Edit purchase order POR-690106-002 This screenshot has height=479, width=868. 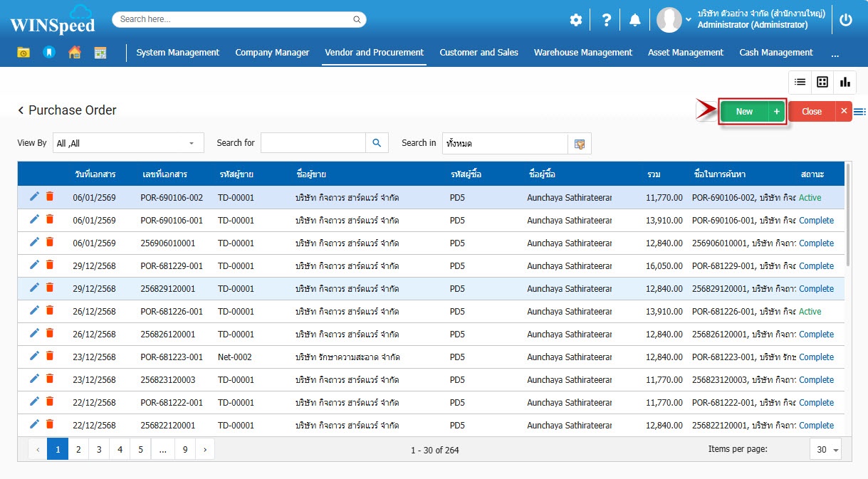pos(34,197)
